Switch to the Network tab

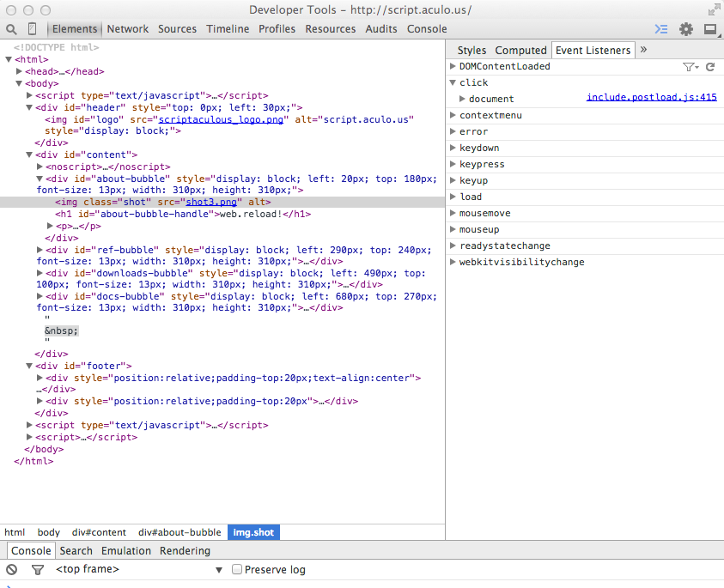coord(128,28)
